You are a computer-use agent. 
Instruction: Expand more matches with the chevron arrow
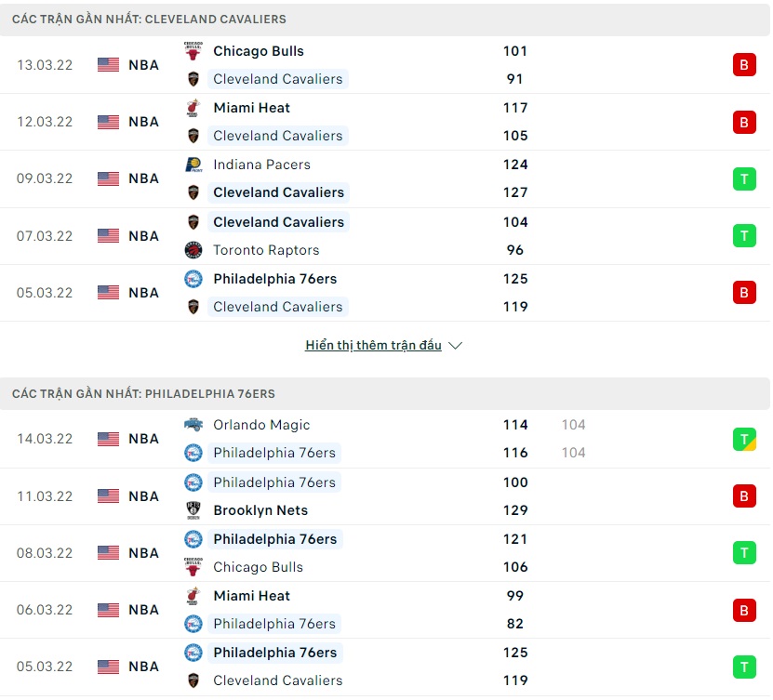click(x=456, y=346)
